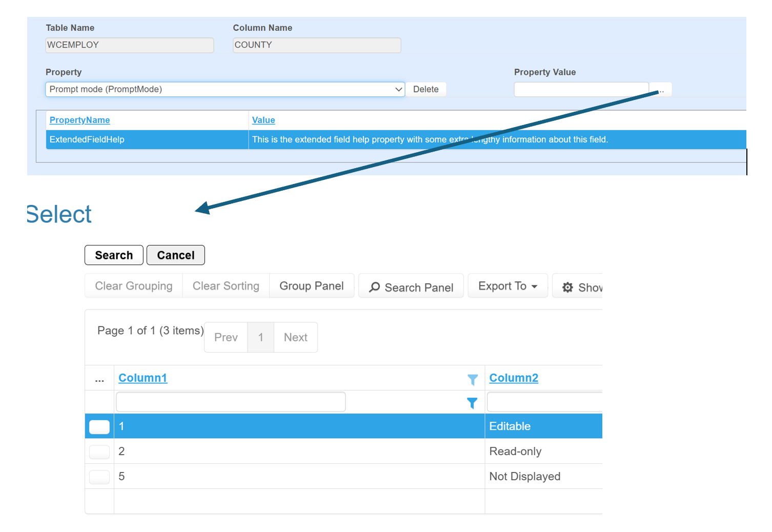Delete the selected property
Viewport: 772px width, 532px height.
[425, 89]
